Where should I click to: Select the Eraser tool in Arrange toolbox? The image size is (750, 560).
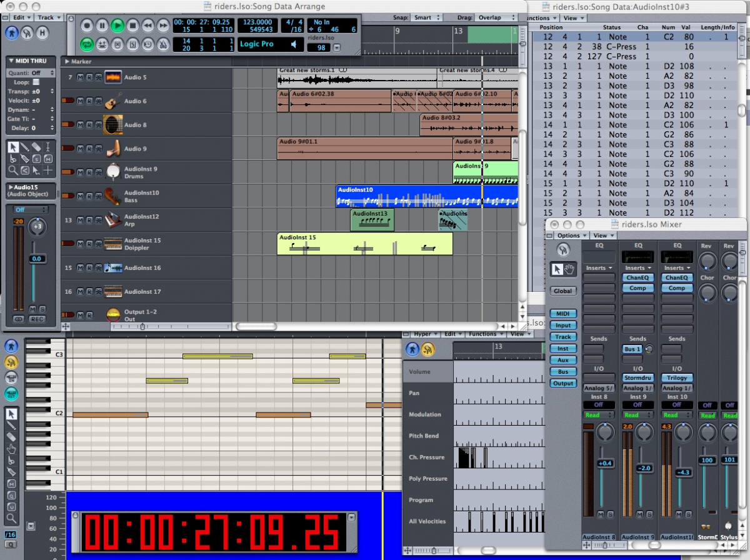pos(36,147)
